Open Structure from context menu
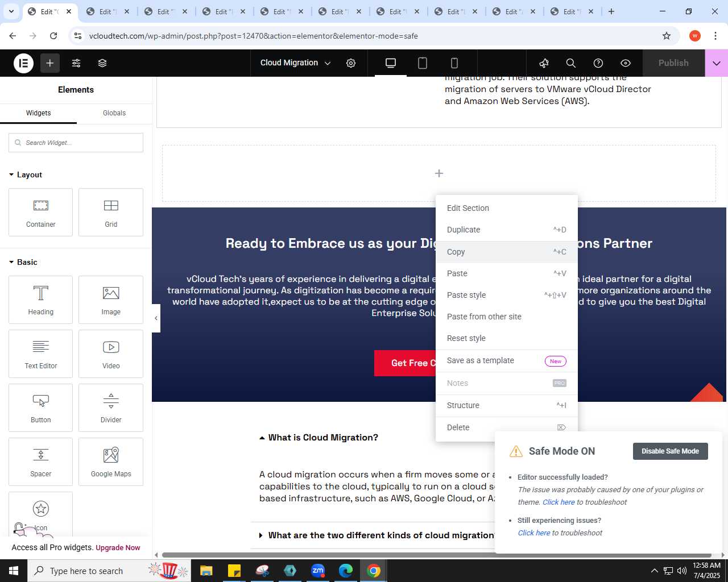 (507, 405)
